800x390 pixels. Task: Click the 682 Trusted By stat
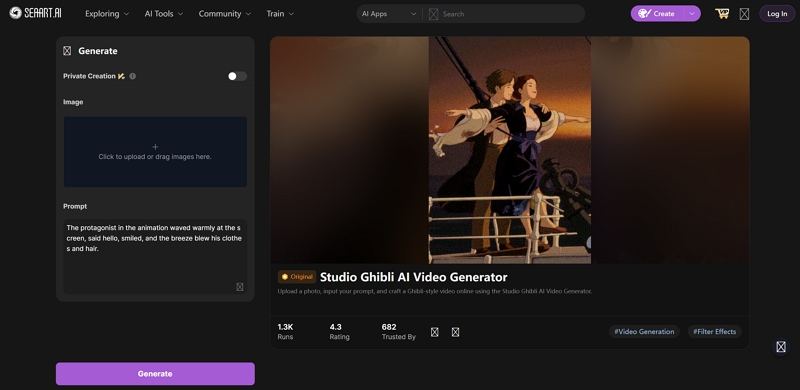coord(398,331)
